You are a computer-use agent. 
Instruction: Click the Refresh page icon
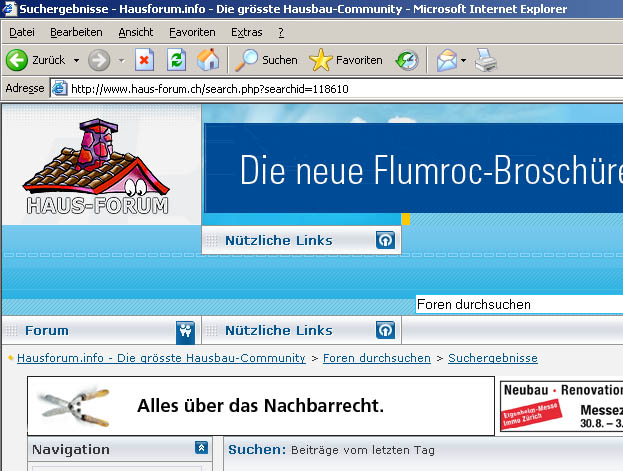pos(176,60)
